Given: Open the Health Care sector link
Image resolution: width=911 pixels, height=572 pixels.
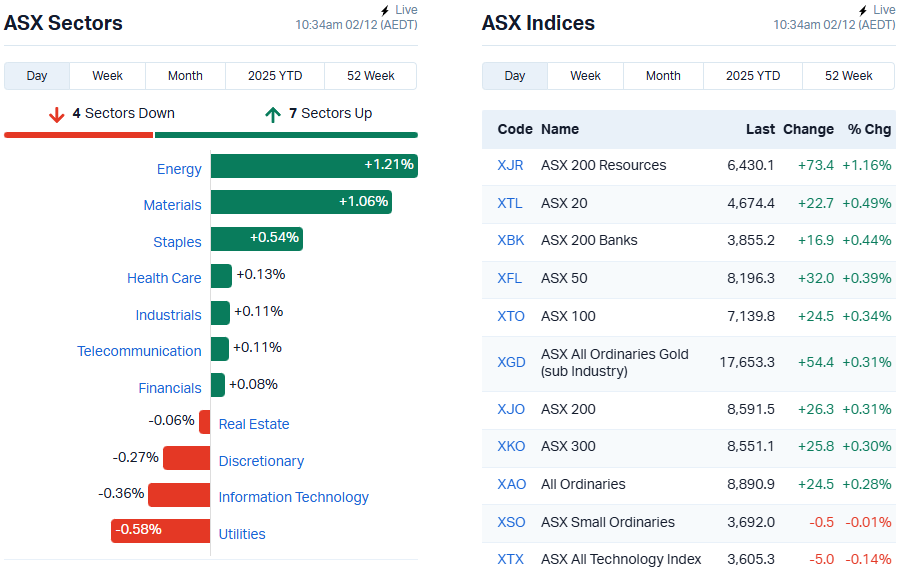Looking at the screenshot, I should click(x=164, y=278).
